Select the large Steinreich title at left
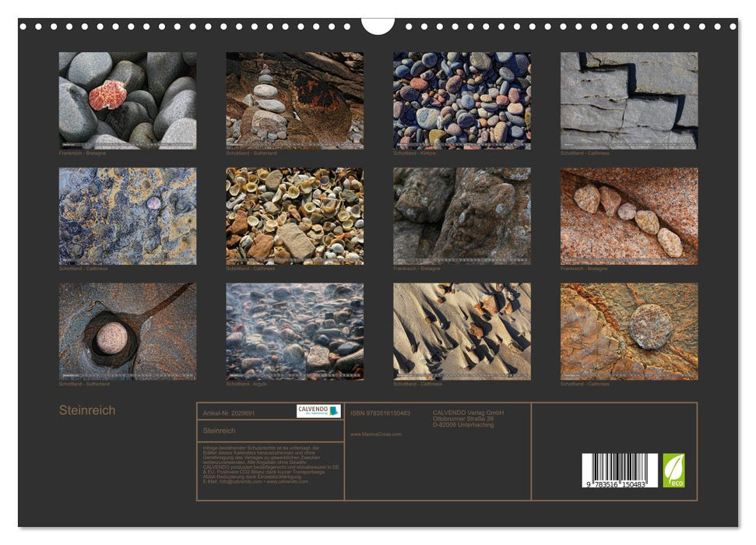 click(x=87, y=410)
